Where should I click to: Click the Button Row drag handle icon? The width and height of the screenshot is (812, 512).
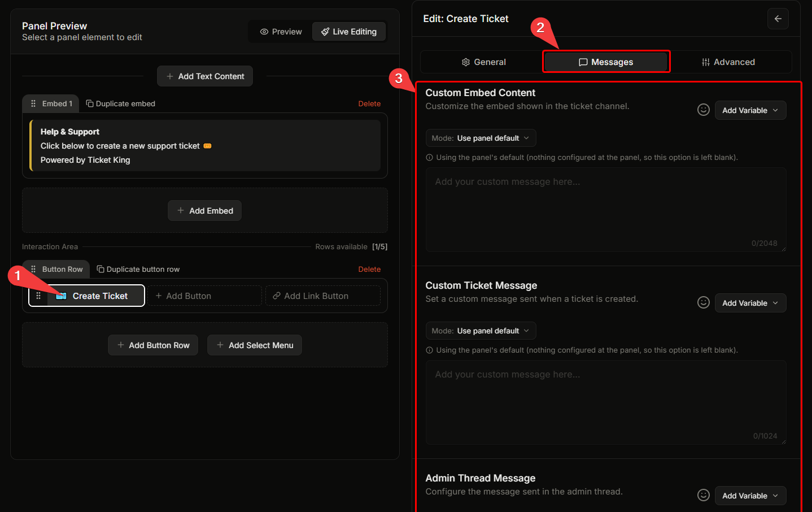point(33,269)
